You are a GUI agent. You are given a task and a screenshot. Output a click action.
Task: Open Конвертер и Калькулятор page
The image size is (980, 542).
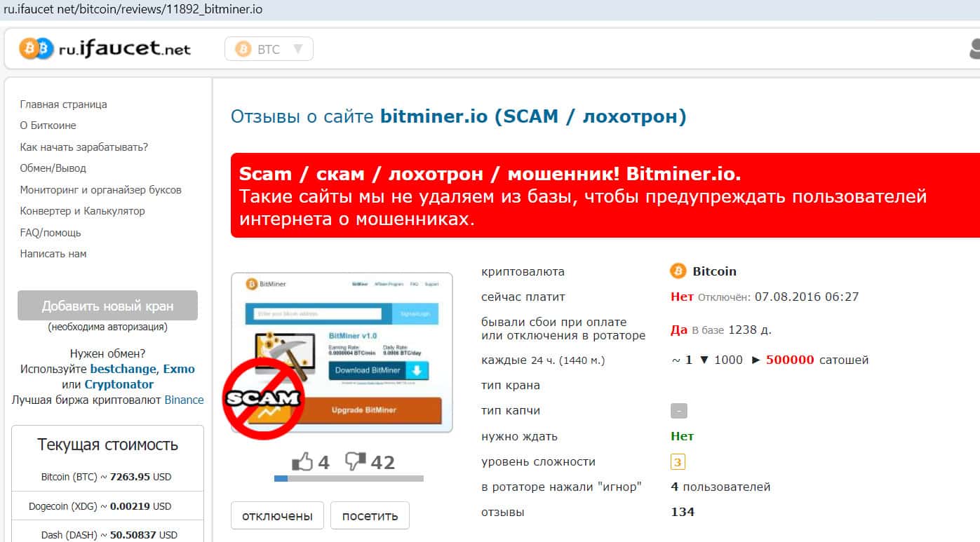(x=82, y=211)
